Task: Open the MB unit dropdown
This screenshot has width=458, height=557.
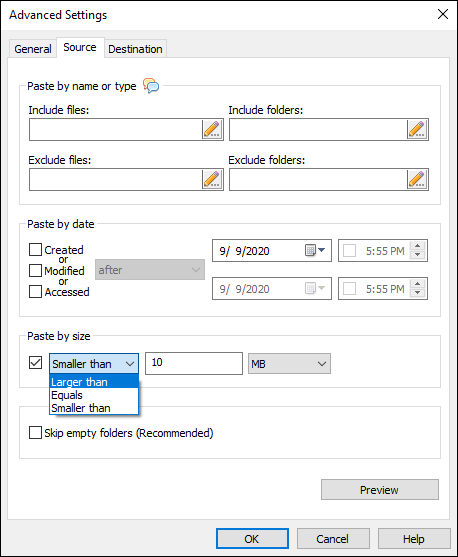Action: point(289,364)
